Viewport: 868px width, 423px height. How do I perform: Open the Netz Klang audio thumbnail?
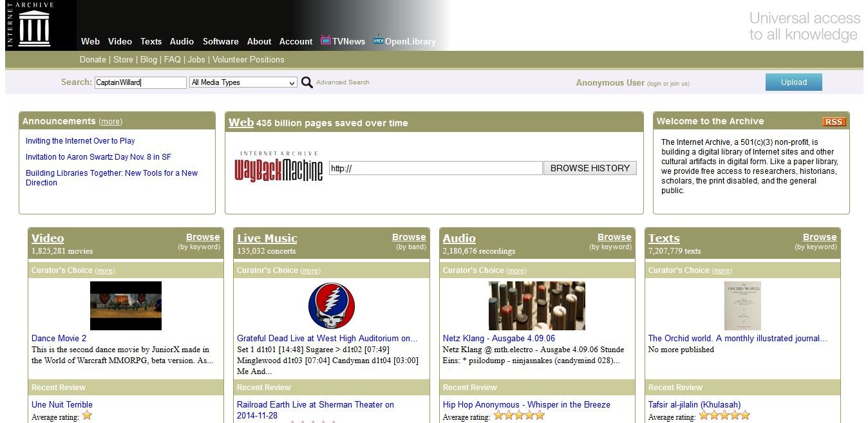pos(536,306)
